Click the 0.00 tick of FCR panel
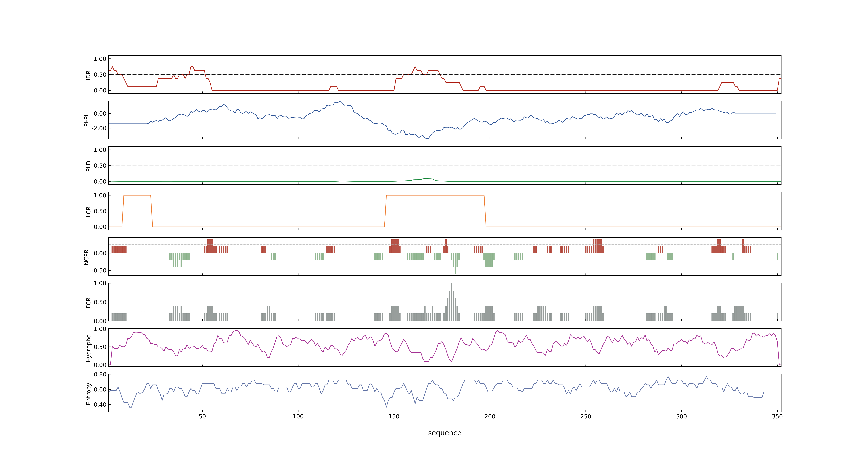Image resolution: width=868 pixels, height=463 pixels. coord(100,321)
